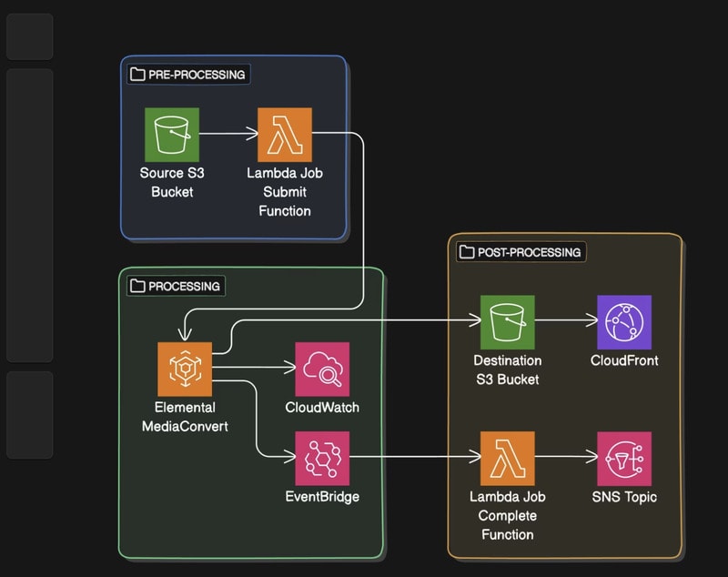Click the CloudWatch service icon
Viewport: 728px width, 577px height.
(322, 369)
